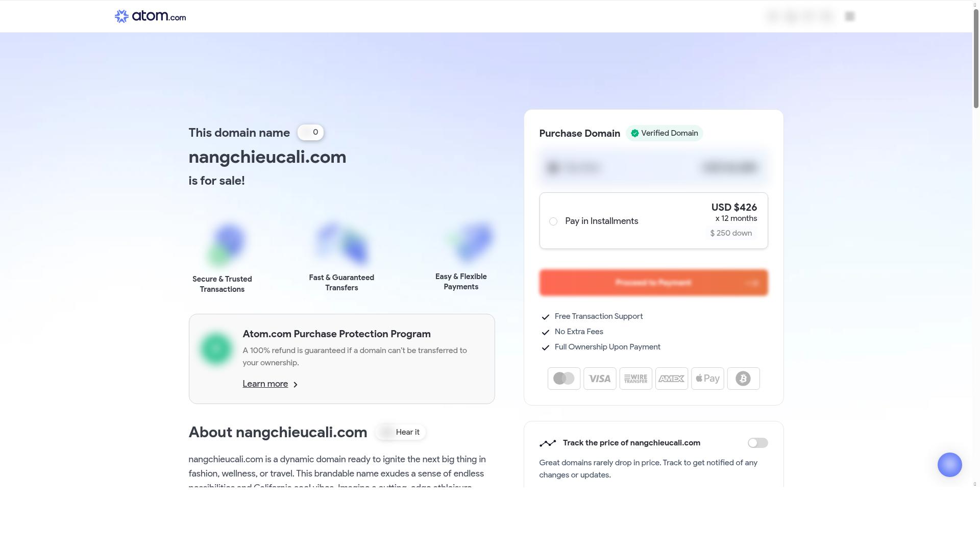Click the Wire Transfer payment icon

coord(635,379)
